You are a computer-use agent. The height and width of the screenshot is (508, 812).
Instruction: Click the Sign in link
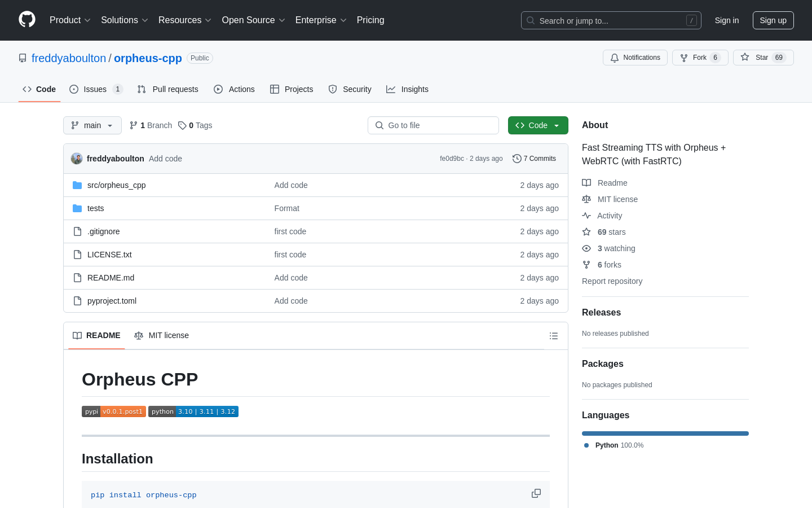coord(727,20)
